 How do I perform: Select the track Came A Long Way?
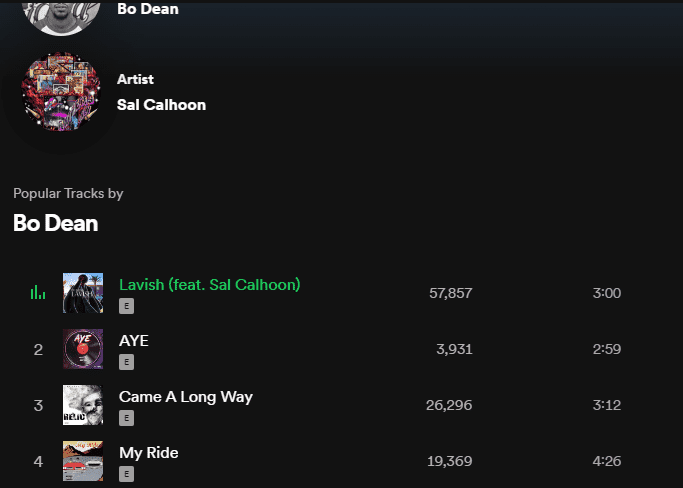point(186,397)
